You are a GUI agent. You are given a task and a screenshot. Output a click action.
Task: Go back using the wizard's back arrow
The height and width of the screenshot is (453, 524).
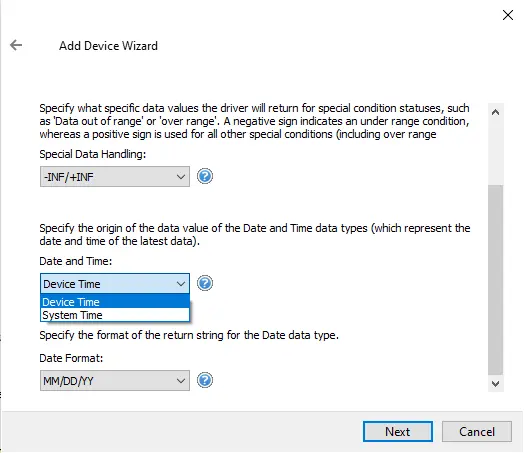16,45
